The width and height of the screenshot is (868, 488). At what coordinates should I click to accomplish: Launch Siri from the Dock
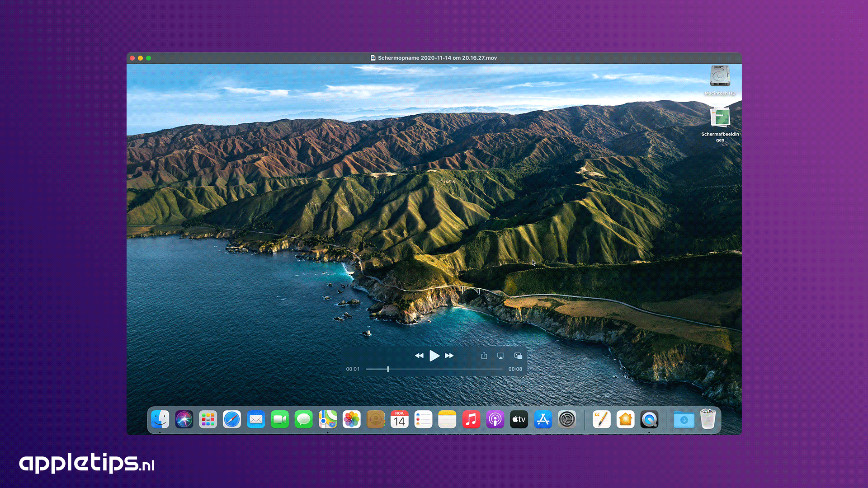184,420
